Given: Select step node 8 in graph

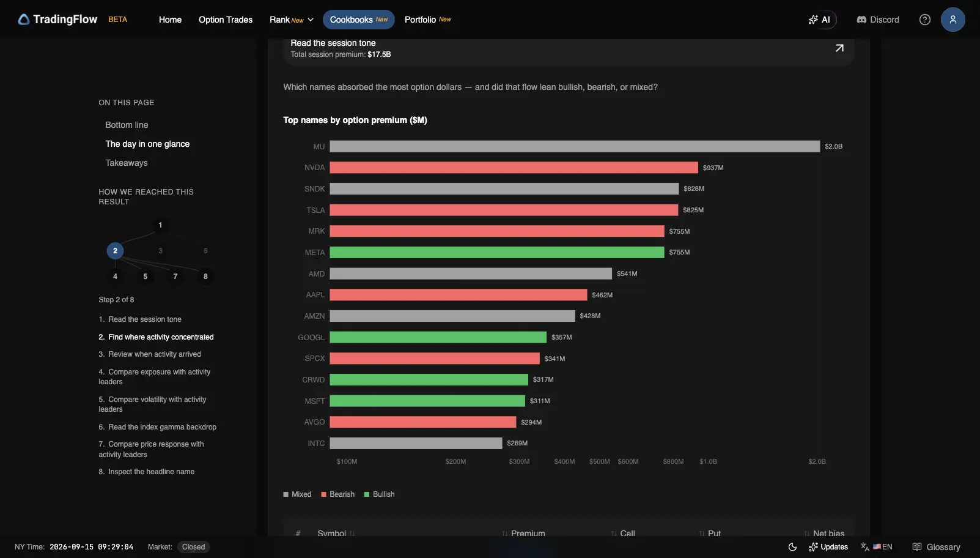Looking at the screenshot, I should pyautogui.click(x=205, y=277).
